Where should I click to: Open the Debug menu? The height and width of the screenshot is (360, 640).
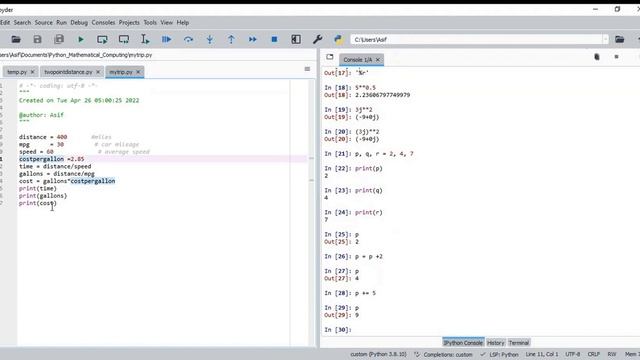pos(79,22)
